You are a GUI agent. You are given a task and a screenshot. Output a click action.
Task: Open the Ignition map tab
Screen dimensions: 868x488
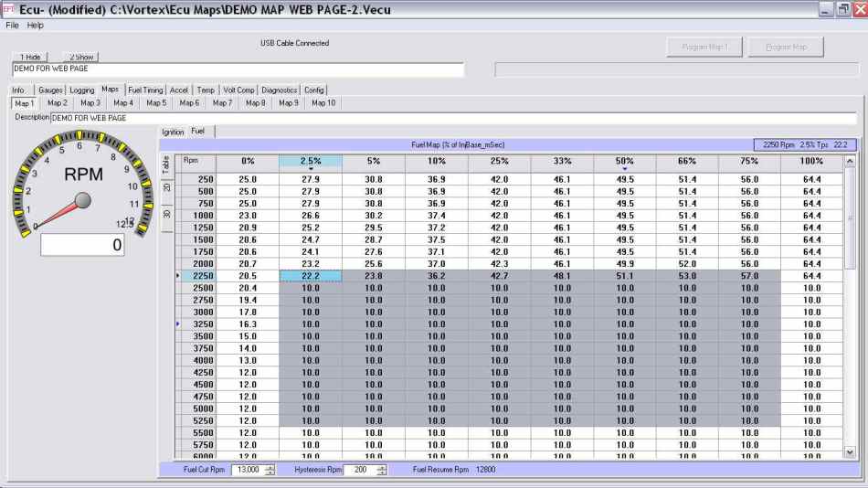tap(173, 133)
